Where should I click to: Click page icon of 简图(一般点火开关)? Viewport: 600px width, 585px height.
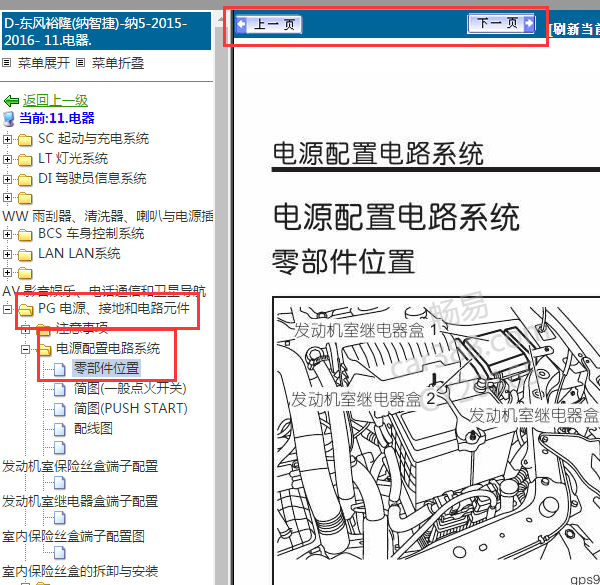click(x=60, y=389)
